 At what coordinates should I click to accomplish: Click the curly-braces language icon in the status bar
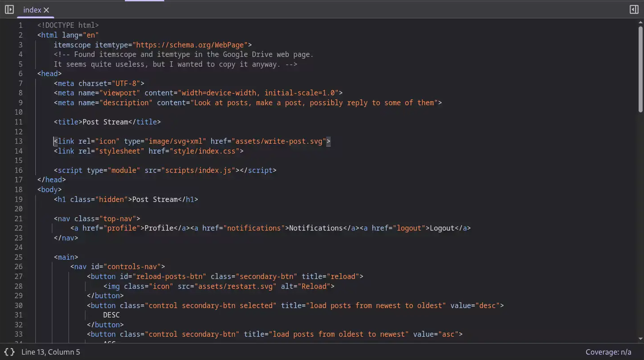[9, 352]
